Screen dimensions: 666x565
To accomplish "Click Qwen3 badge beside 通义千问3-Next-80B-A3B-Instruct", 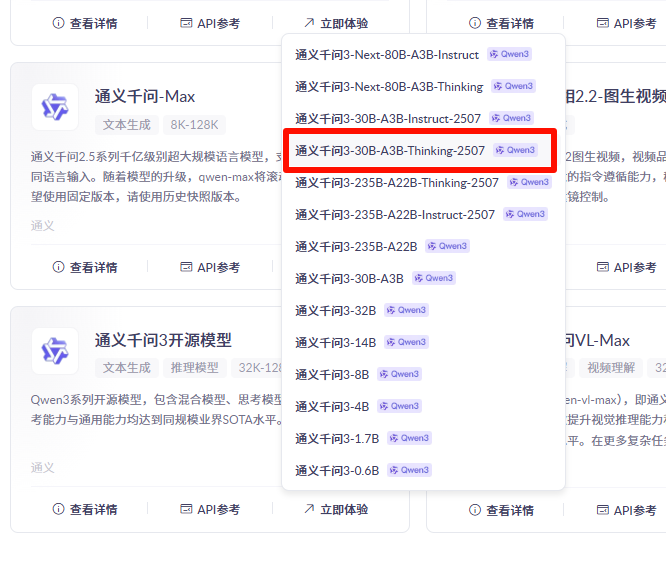I will (x=509, y=54).
